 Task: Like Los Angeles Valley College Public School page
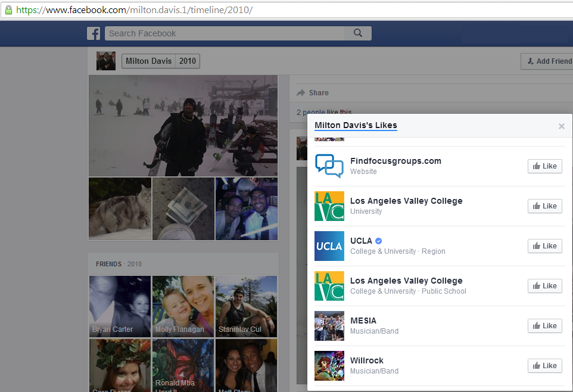click(x=544, y=285)
